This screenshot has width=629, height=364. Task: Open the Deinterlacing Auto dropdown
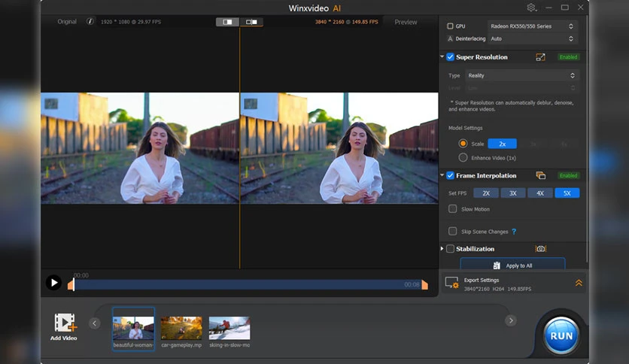[533, 38]
